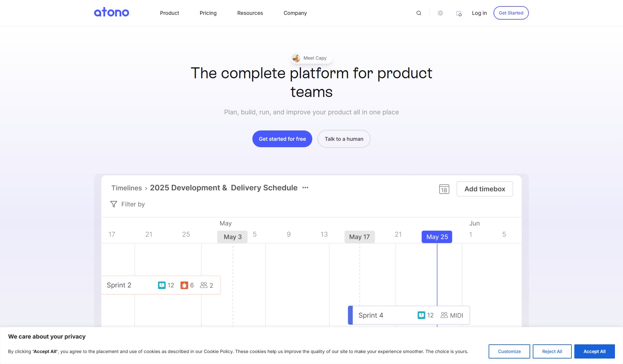The image size is (623, 364).
Task: Open the Resources menu
Action: point(250,13)
